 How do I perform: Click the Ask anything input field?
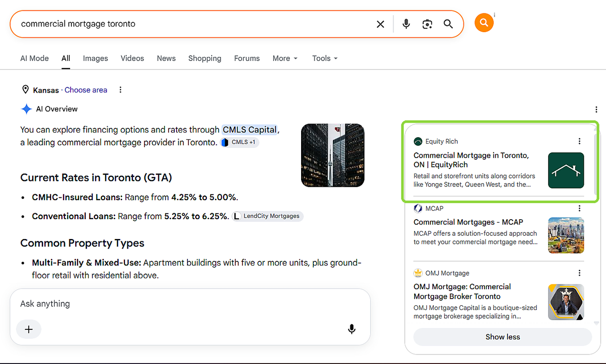point(189,304)
